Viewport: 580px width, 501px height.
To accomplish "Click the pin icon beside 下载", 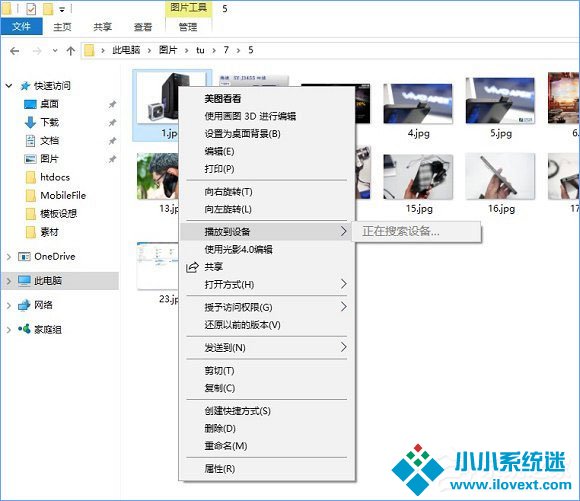I will click(x=112, y=123).
